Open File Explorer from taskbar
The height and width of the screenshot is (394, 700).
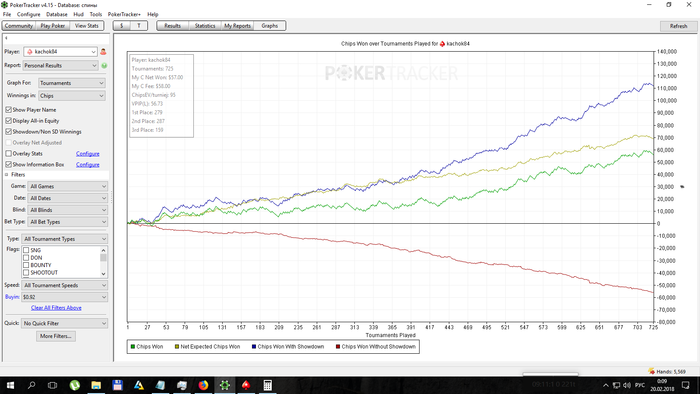pyautogui.click(x=96, y=385)
